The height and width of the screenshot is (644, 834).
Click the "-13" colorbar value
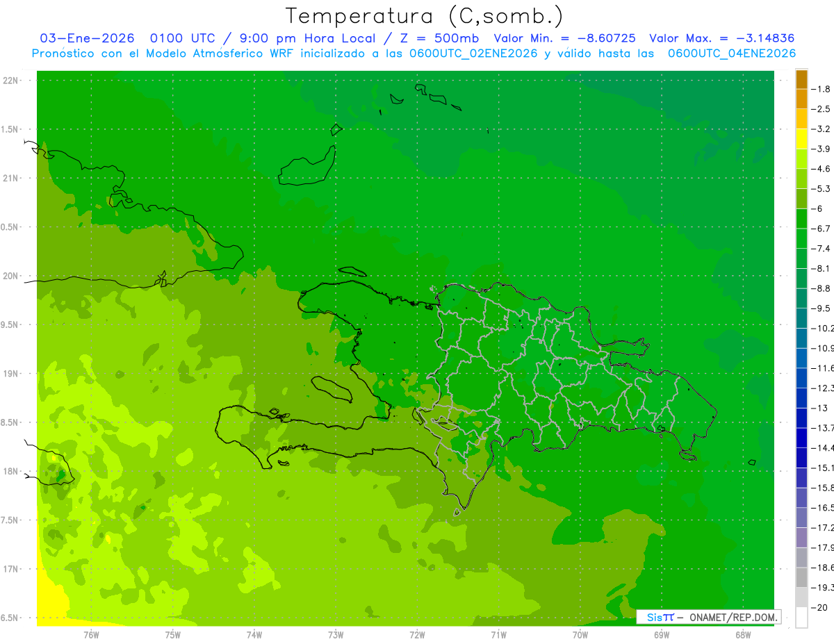coord(821,408)
